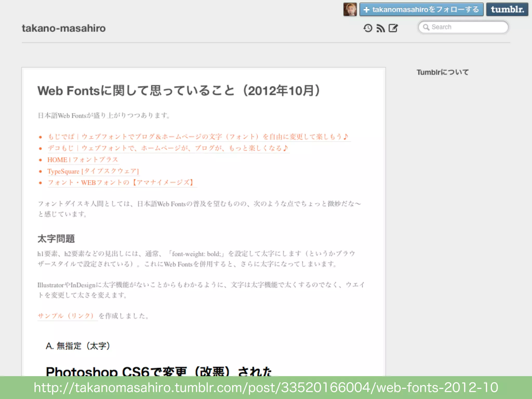Click the magnifier icon in Search
This screenshot has width=532, height=399.
(x=426, y=27)
